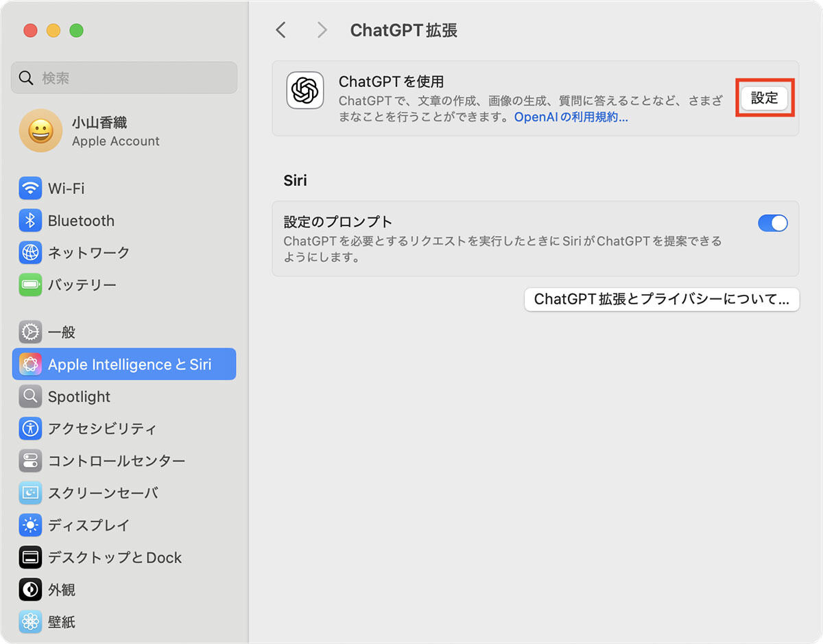
Task: Click the アクセシビリティ icon
Action: coord(30,429)
